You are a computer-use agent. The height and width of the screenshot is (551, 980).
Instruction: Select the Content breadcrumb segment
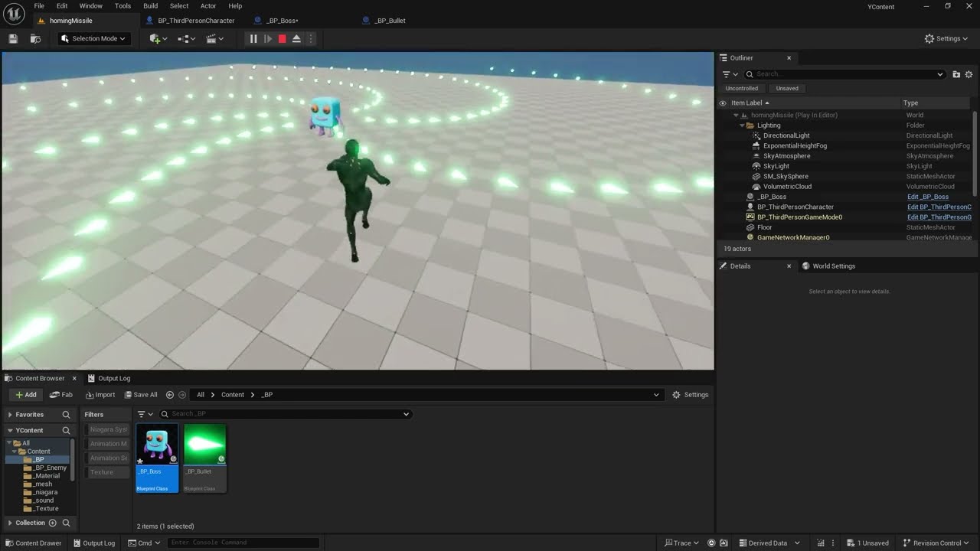(233, 395)
